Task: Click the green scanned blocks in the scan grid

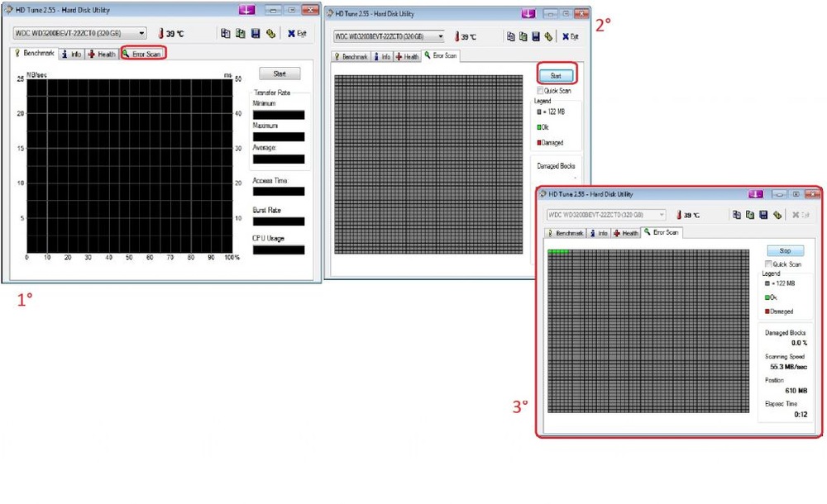Action: click(x=558, y=250)
